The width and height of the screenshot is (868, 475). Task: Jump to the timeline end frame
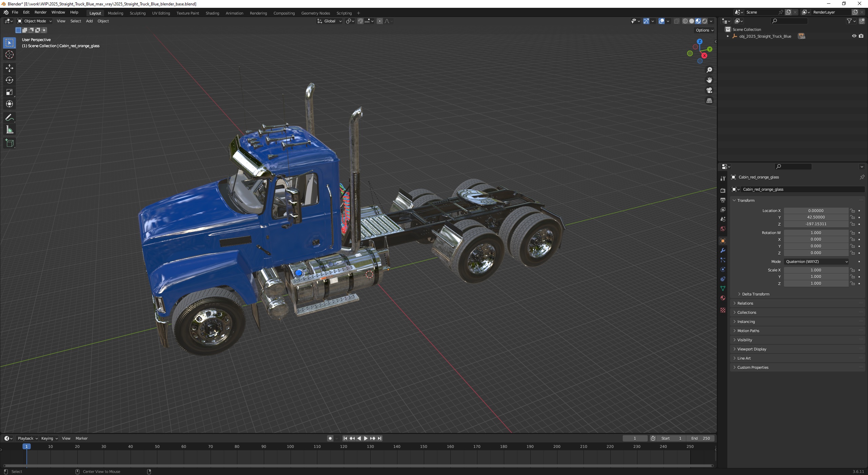point(379,438)
